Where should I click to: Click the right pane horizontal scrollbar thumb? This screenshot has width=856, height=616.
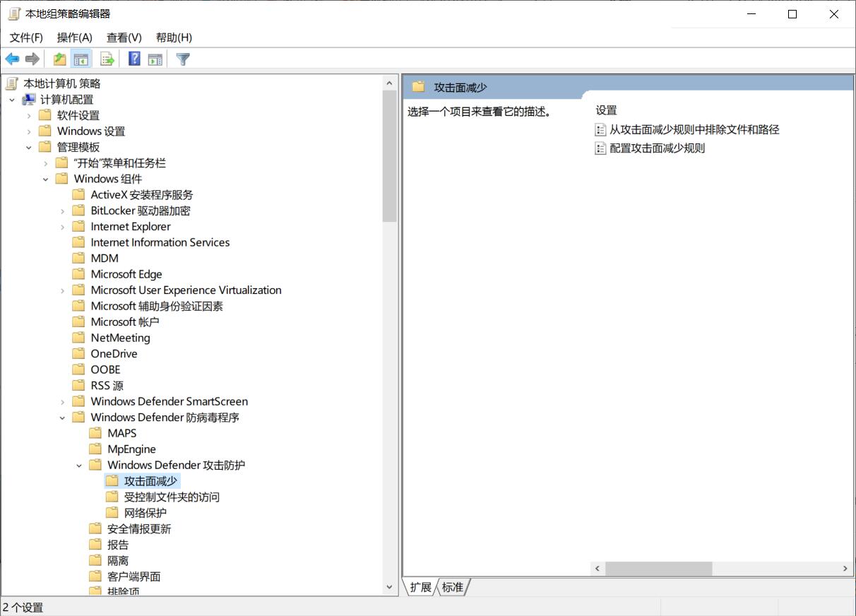[x=658, y=569]
